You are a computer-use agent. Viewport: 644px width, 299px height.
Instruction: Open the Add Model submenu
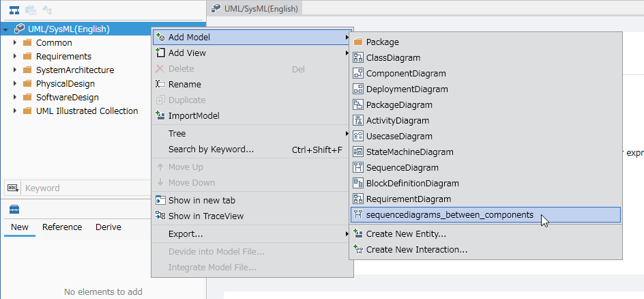pyautogui.click(x=252, y=38)
